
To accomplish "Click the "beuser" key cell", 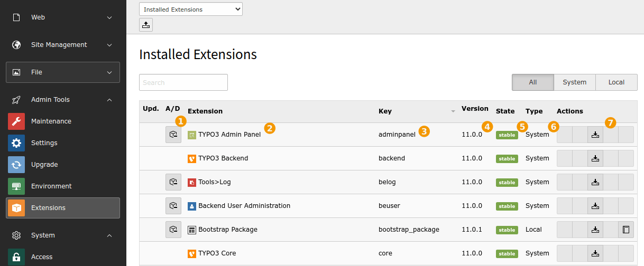I will pyautogui.click(x=389, y=206).
